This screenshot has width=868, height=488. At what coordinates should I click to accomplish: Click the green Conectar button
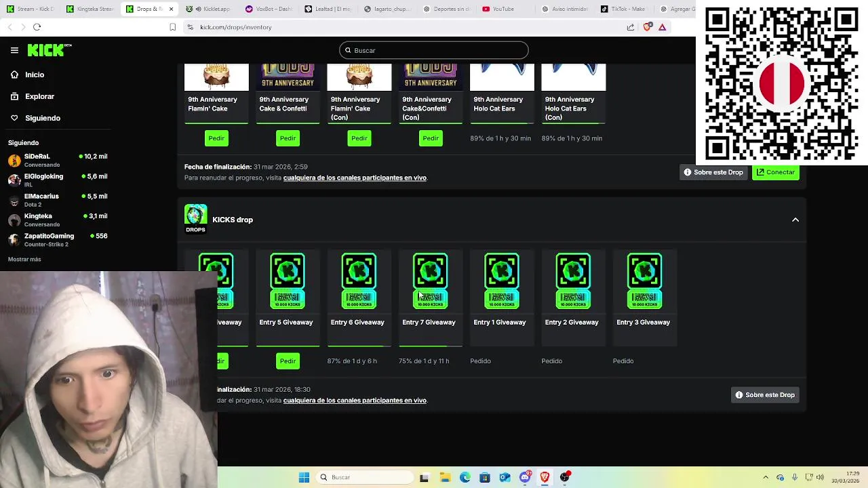776,172
